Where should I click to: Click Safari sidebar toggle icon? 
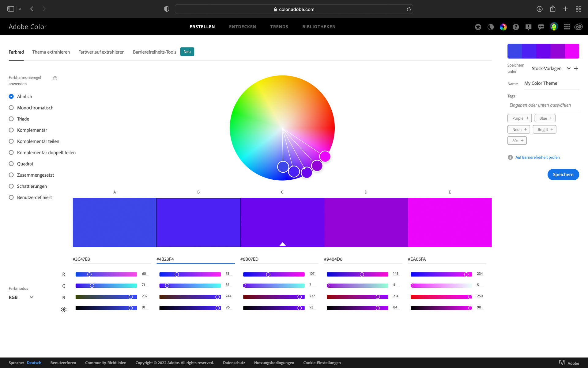pyautogui.click(x=11, y=9)
